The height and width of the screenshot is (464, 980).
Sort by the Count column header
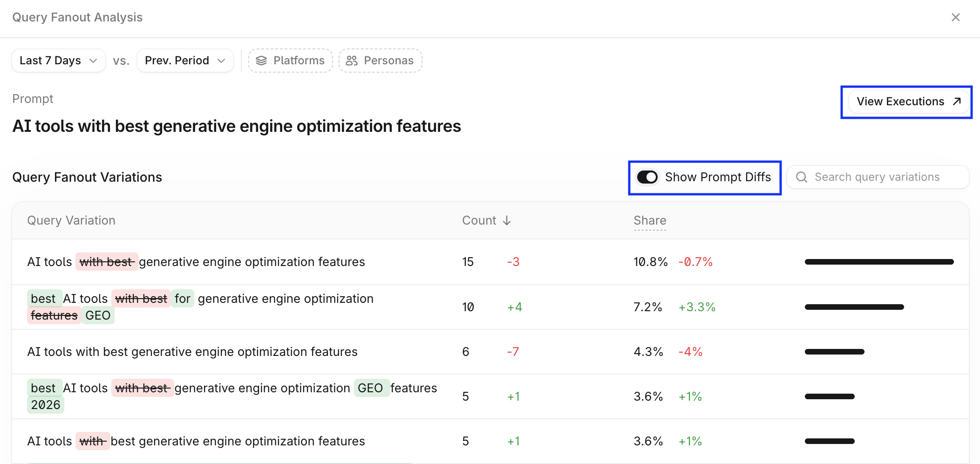coord(486,220)
